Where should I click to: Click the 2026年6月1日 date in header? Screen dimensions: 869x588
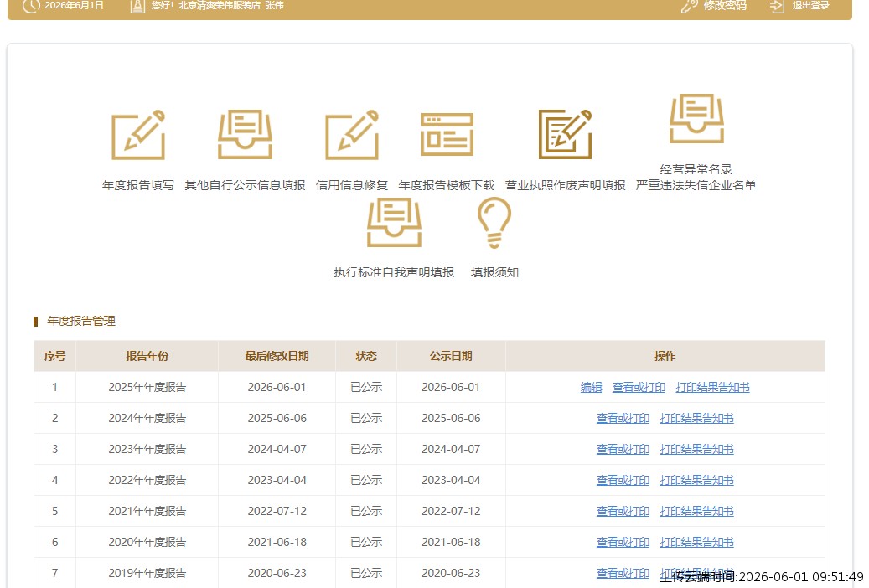75,6
